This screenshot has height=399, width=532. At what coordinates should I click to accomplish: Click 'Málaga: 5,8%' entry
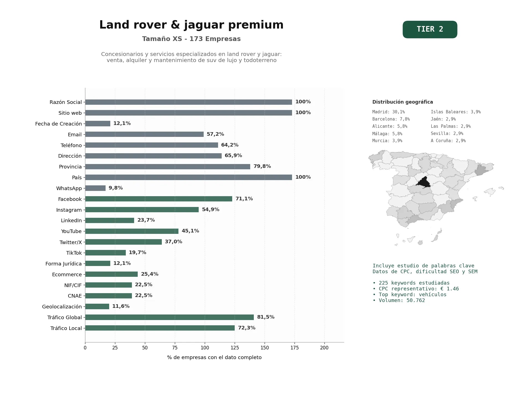click(x=387, y=134)
